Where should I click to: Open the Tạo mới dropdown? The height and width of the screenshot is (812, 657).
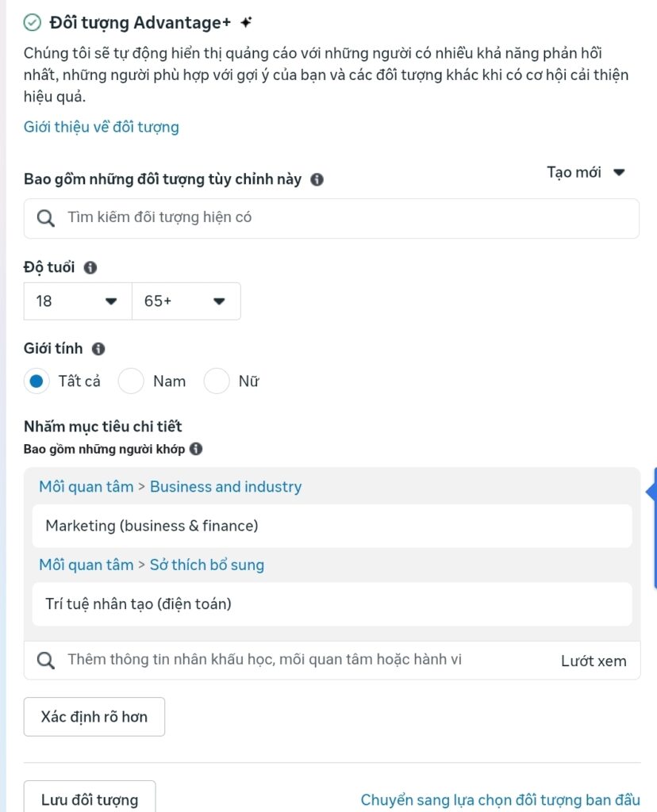(x=586, y=172)
